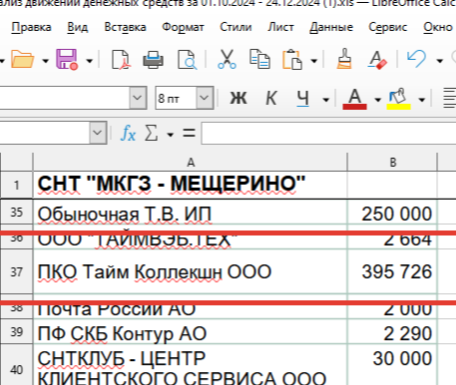Apply the red font color
456x385 pixels.
pos(355,99)
